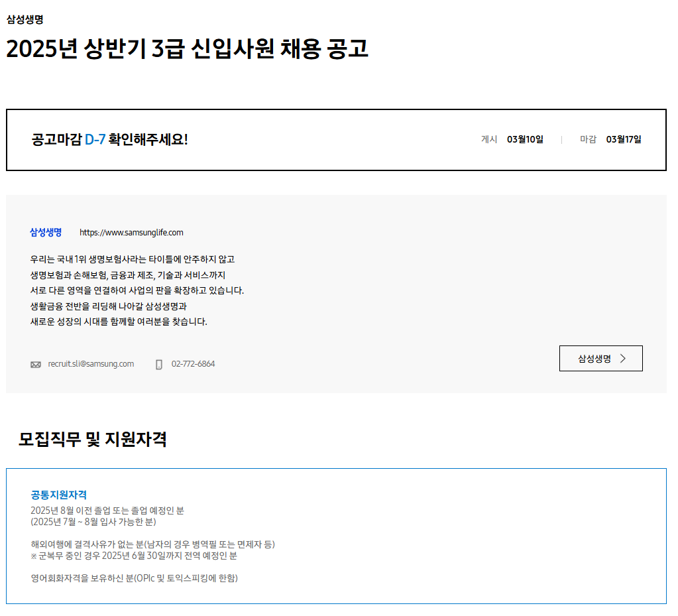Click the chevron arrow in 삼성생명 button
The image size is (678, 616).
(622, 358)
